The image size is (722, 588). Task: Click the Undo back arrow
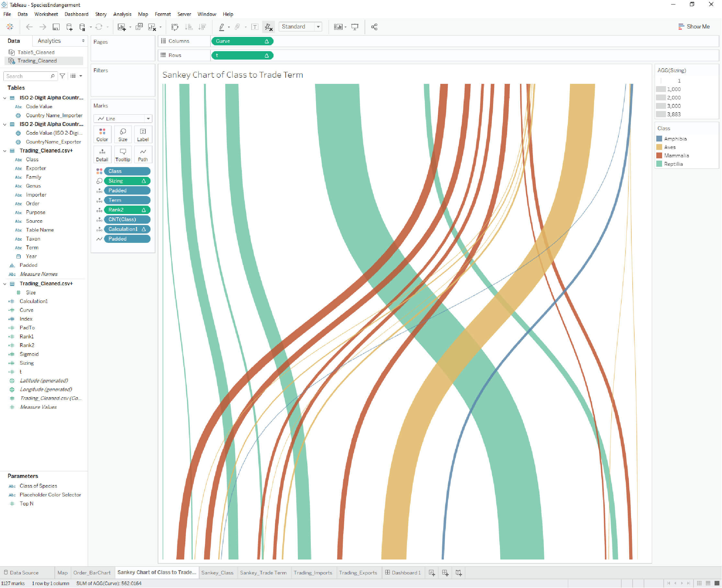click(x=29, y=27)
